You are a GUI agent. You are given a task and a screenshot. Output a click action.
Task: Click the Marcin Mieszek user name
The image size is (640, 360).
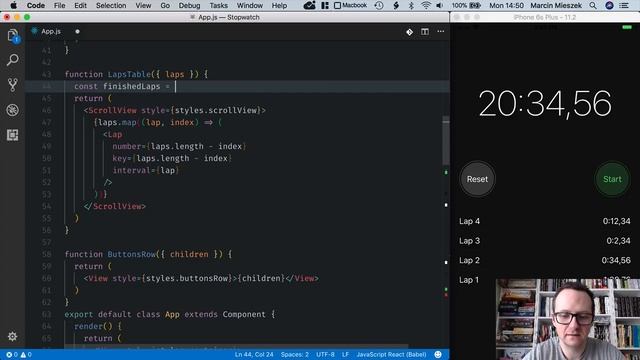click(556, 5)
